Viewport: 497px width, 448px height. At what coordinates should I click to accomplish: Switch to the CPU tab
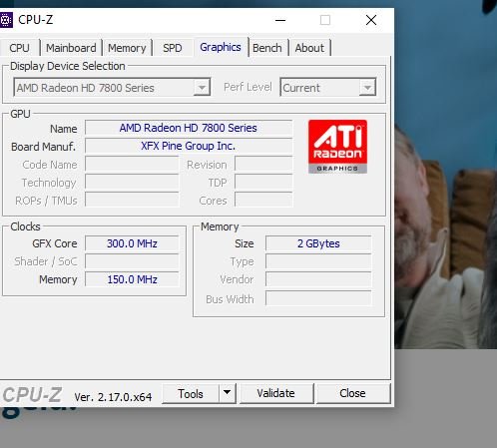click(x=19, y=48)
